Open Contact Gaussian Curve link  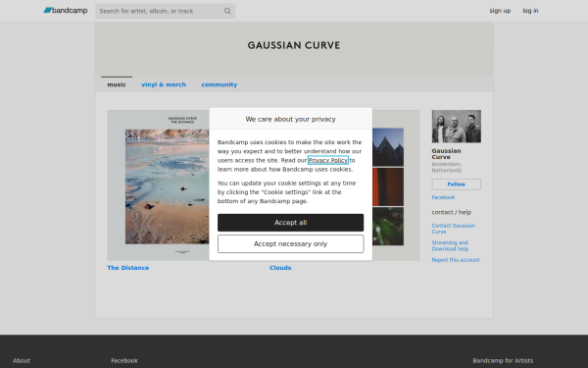tap(454, 229)
